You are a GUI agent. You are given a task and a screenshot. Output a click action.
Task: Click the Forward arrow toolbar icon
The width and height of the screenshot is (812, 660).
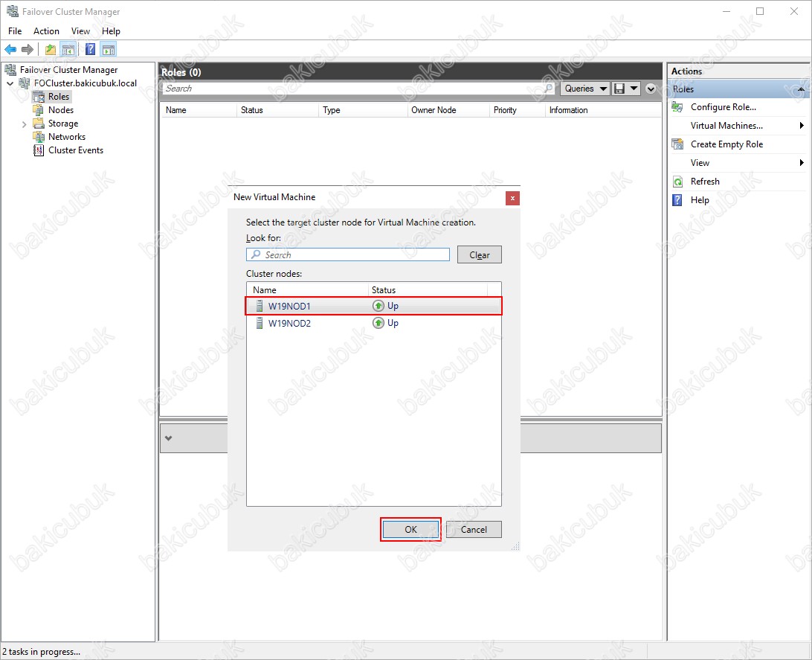tap(27, 49)
